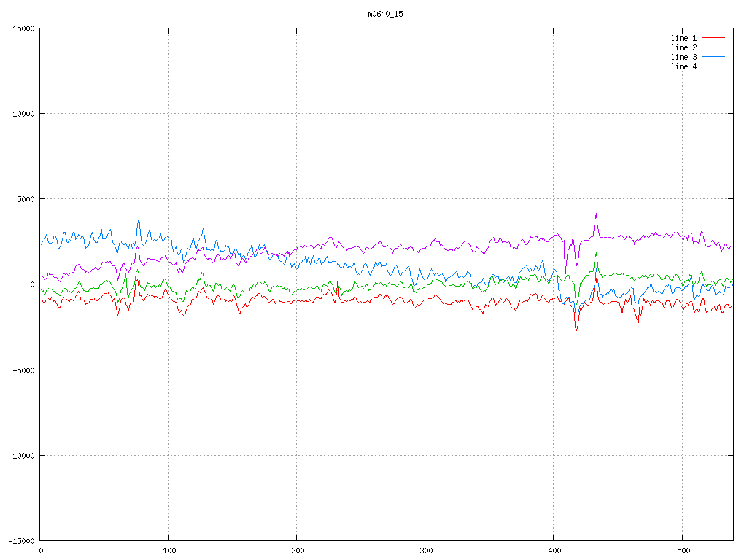Click the x-axis label 500
This screenshot has height=560, width=747.
coord(683,551)
